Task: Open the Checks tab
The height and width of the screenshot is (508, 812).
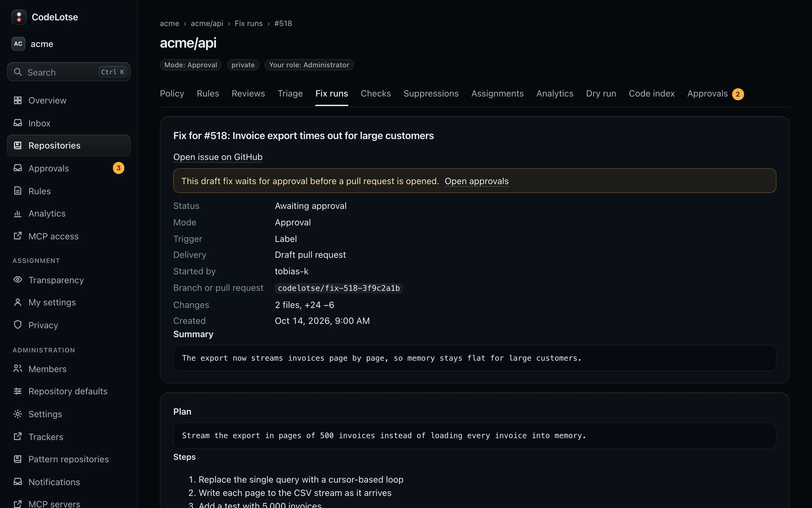Action: tap(376, 93)
